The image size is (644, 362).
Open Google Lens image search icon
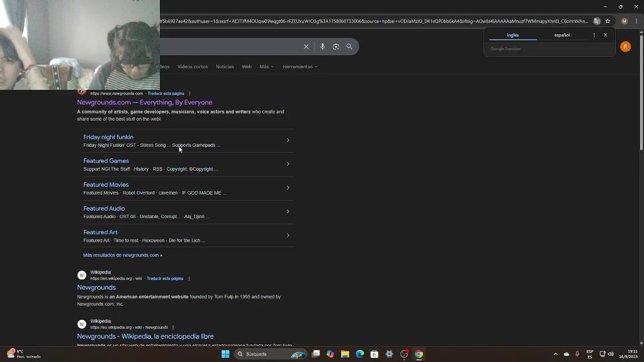point(336,47)
